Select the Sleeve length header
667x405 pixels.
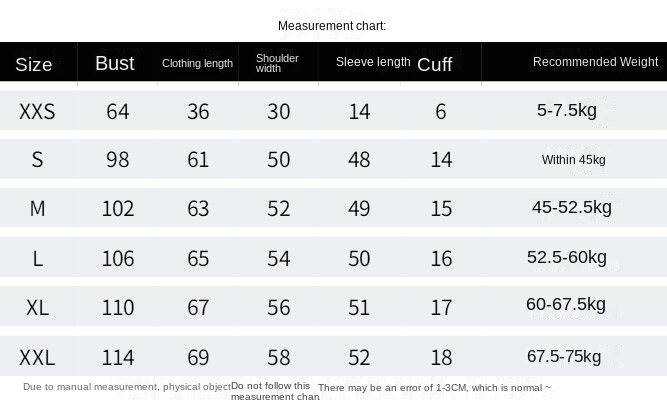[372, 62]
